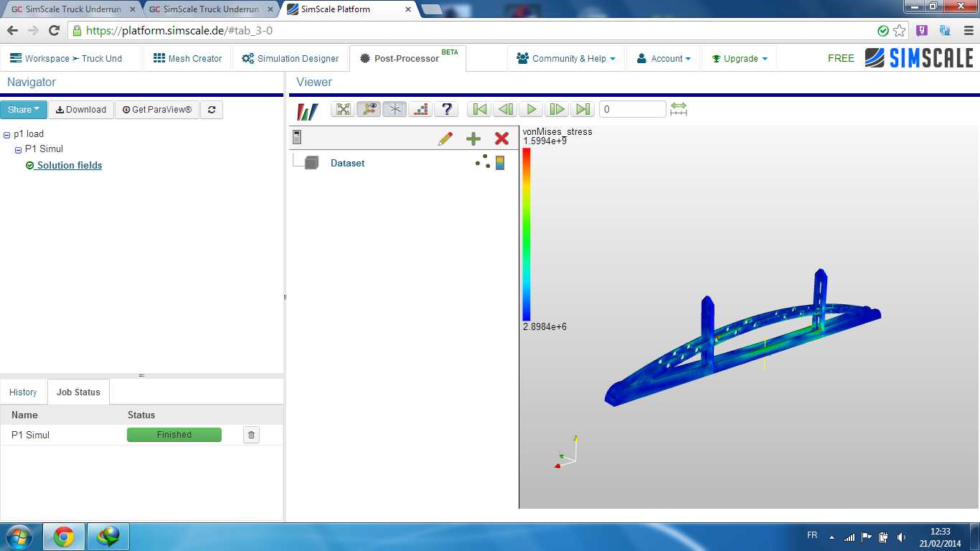Open the Account dropdown
Viewport: 980px width, 551px height.
point(664,59)
